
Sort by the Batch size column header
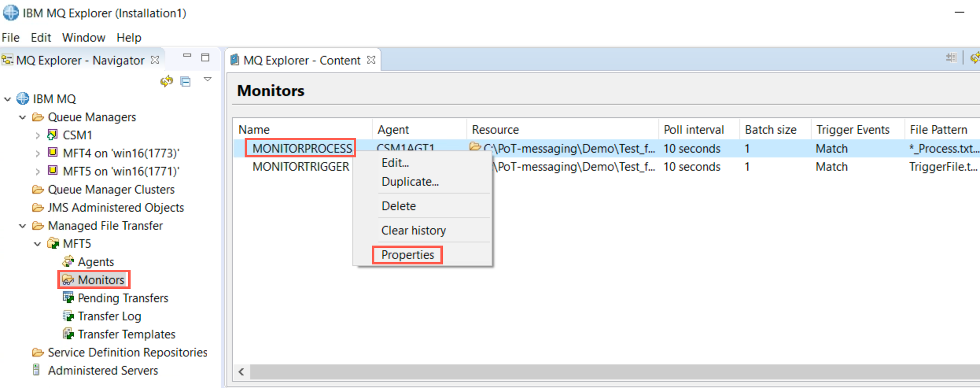(x=775, y=129)
